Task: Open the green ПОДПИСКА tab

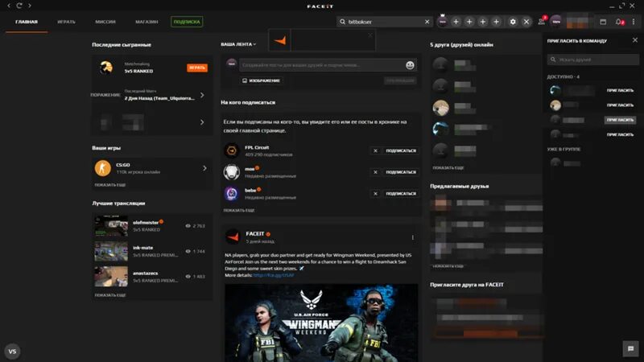Action: pos(187,22)
